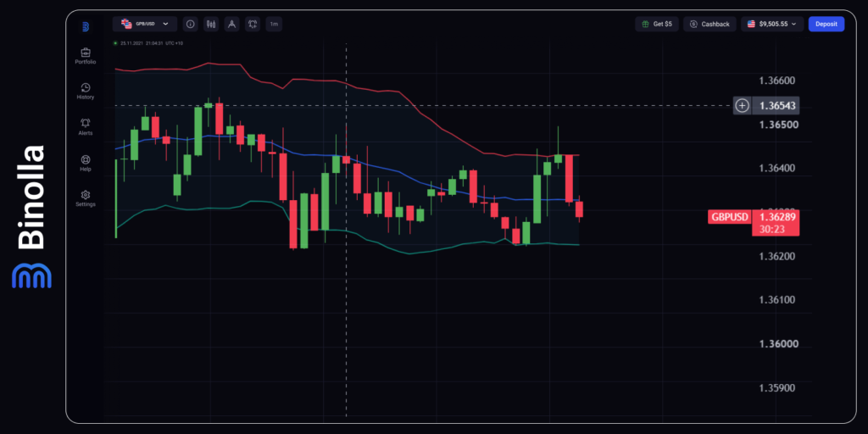Click the 1.36400 price axis label
Image resolution: width=868 pixels, height=434 pixels.
pyautogui.click(x=777, y=169)
